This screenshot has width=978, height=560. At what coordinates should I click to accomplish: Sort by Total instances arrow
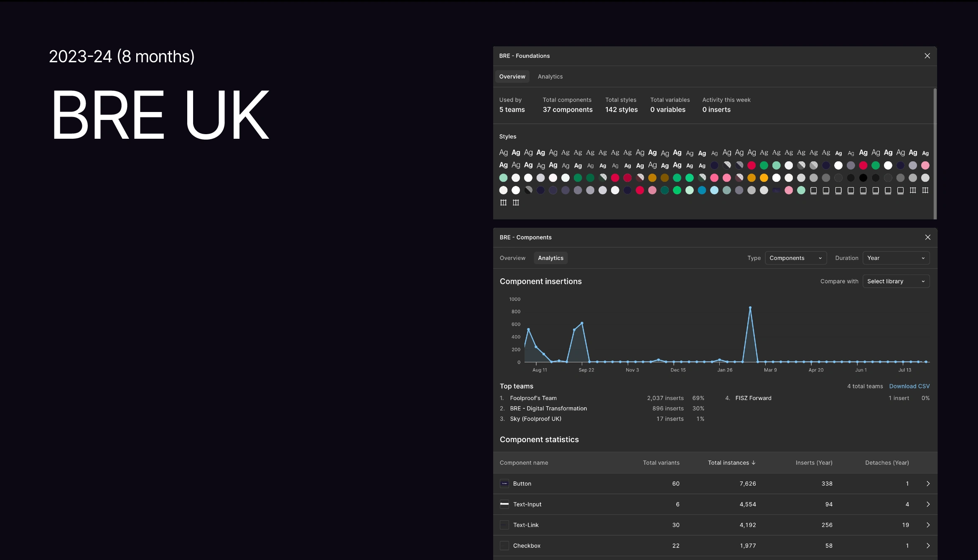[x=754, y=463]
